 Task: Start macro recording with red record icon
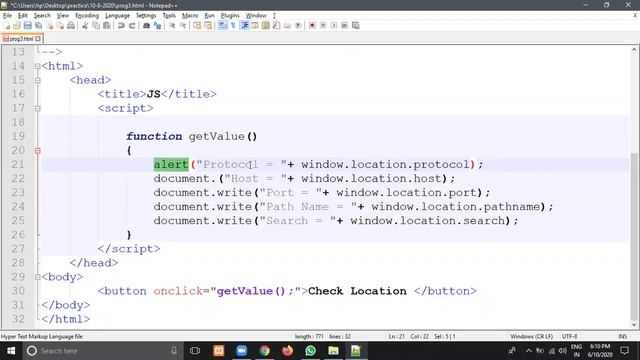(x=312, y=25)
